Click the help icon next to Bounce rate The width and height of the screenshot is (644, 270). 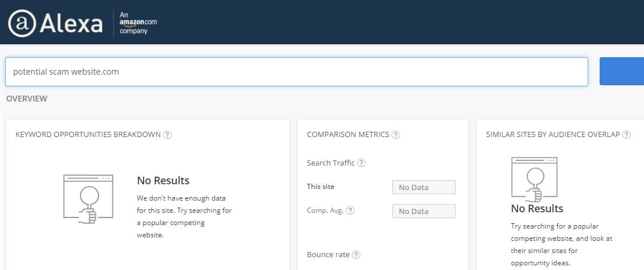pos(356,255)
